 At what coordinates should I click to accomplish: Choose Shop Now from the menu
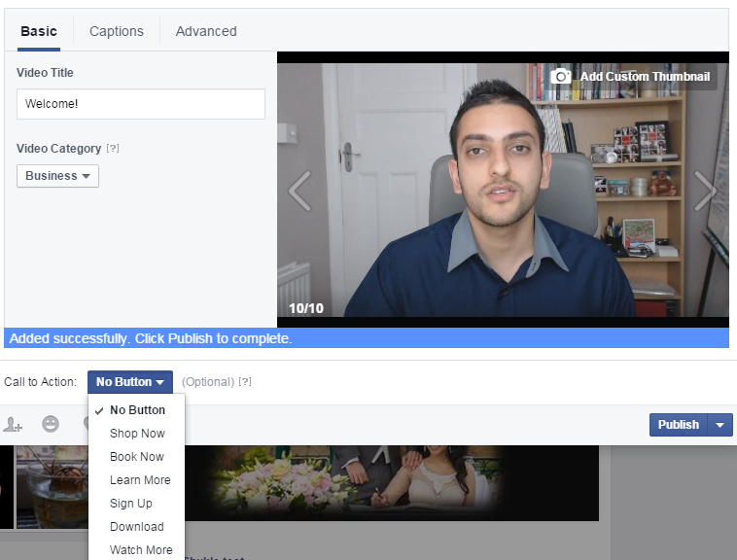point(137,434)
